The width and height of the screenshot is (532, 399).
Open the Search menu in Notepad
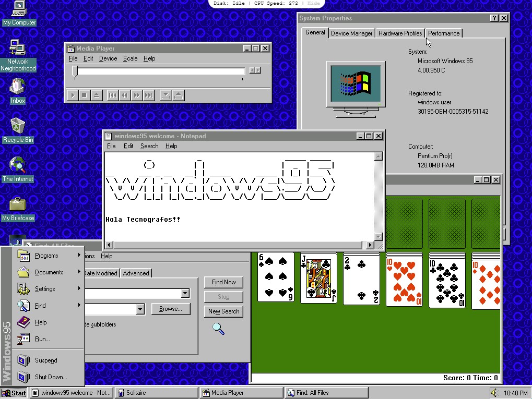149,146
